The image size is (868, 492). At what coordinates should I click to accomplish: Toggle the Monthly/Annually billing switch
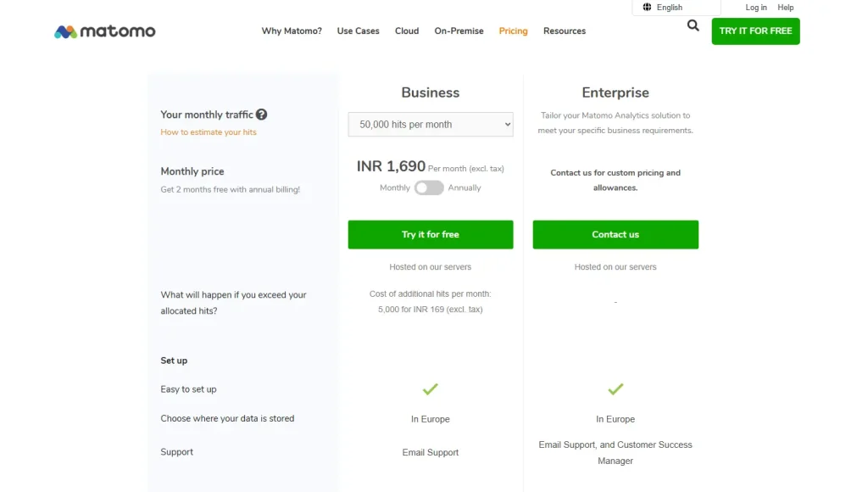pyautogui.click(x=429, y=187)
